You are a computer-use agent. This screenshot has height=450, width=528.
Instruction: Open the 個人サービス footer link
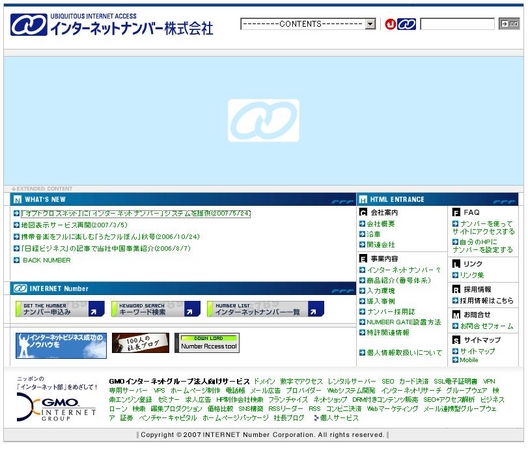[x=339, y=418]
